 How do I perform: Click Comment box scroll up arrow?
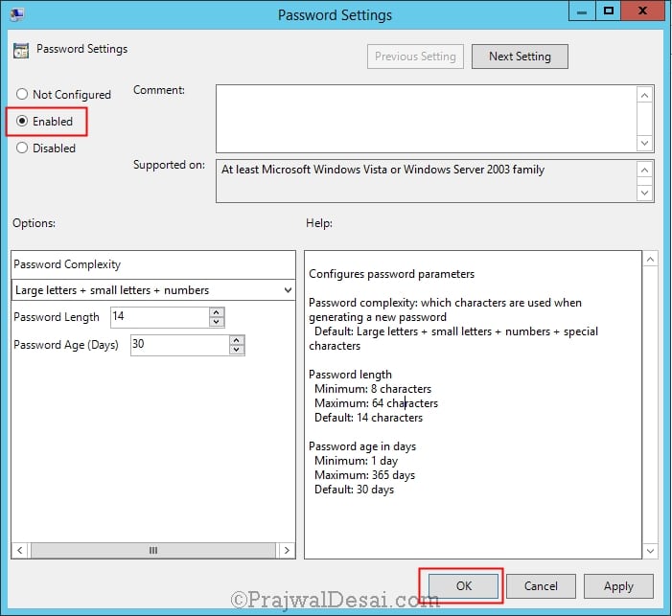[644, 95]
